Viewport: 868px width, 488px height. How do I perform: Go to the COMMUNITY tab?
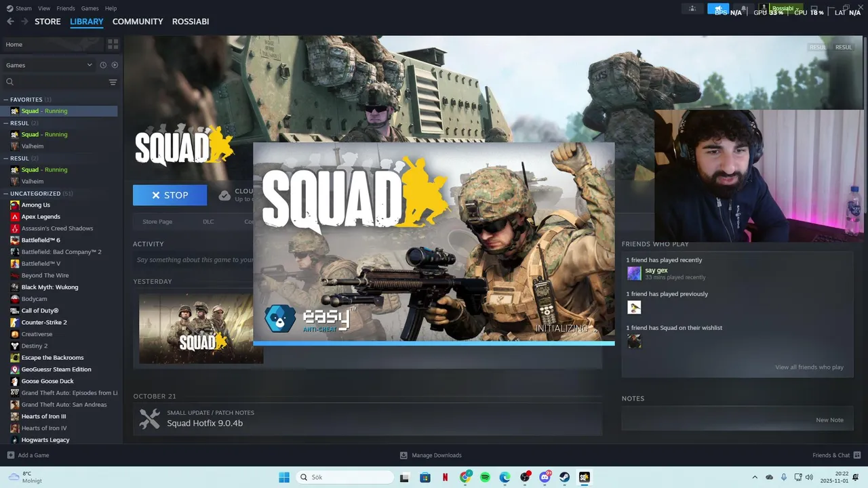138,22
